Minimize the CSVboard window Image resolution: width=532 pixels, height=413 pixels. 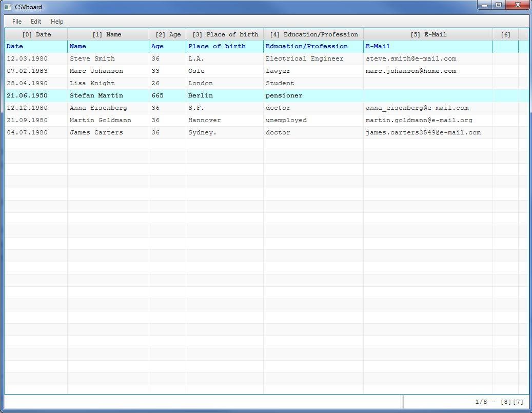point(485,5)
